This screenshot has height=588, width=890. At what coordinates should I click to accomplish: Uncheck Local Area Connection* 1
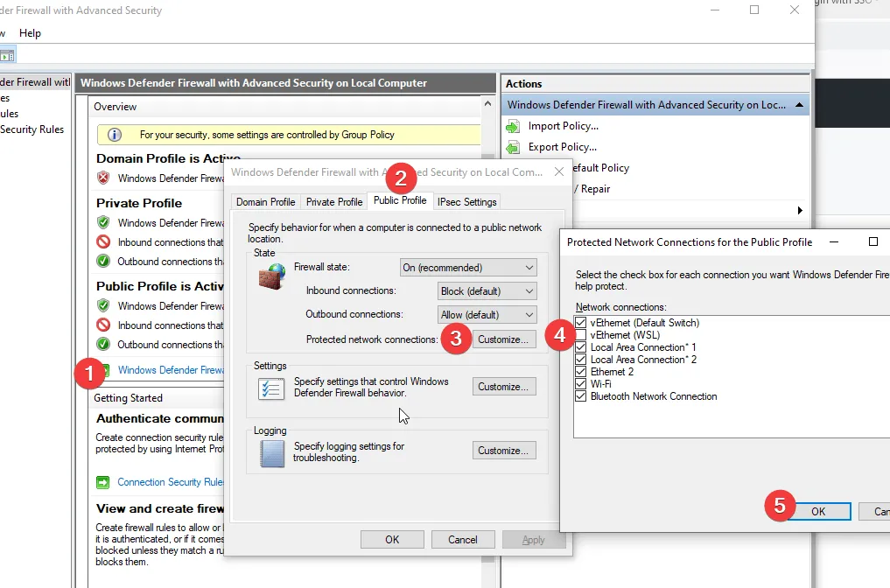pos(581,347)
